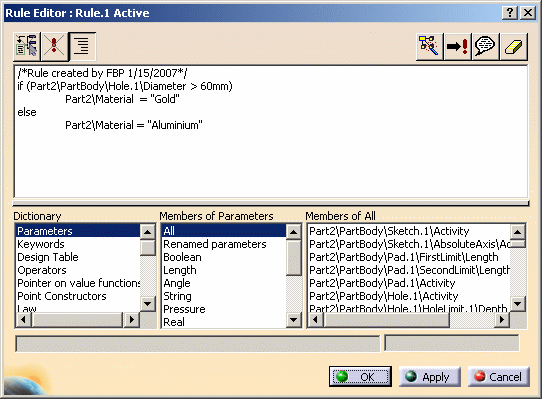Click in the rule text editor area

click(271, 131)
